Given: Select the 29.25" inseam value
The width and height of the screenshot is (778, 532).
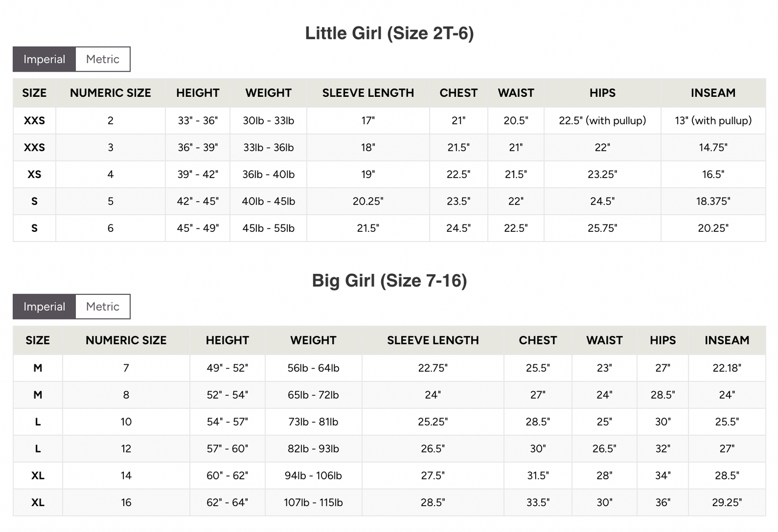Looking at the screenshot, I should tap(726, 502).
